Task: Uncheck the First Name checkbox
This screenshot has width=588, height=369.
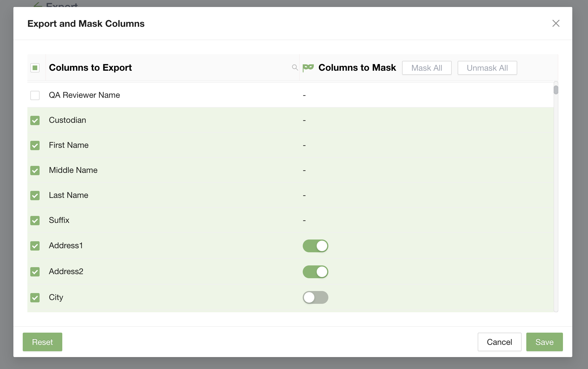Action: (35, 145)
